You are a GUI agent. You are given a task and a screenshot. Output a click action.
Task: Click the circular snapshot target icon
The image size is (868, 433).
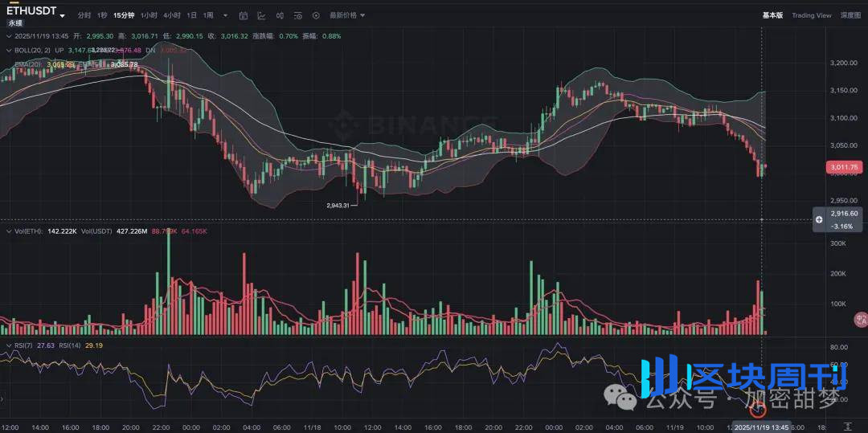click(x=316, y=15)
